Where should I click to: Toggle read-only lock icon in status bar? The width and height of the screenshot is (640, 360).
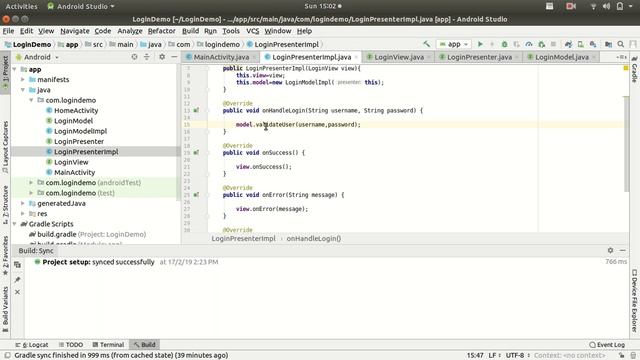[x=621, y=356]
